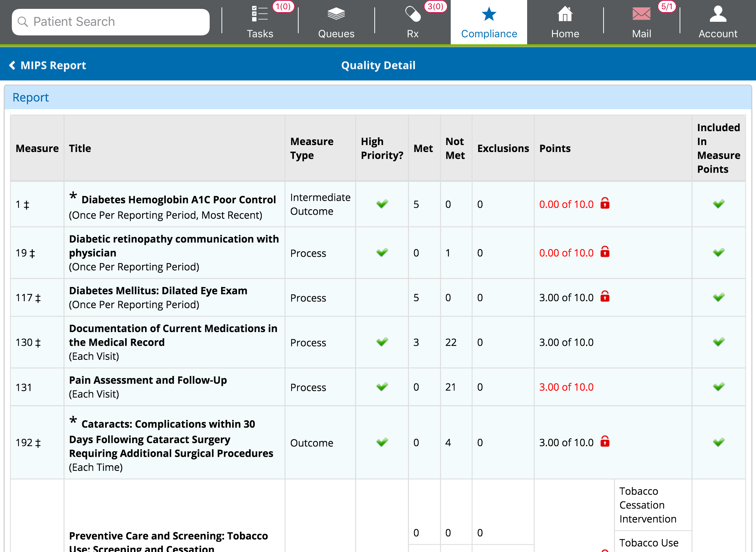The height and width of the screenshot is (552, 756).
Task: Open Diabetes Hemoglobin A1C Poor Control measure
Action: 178,200
